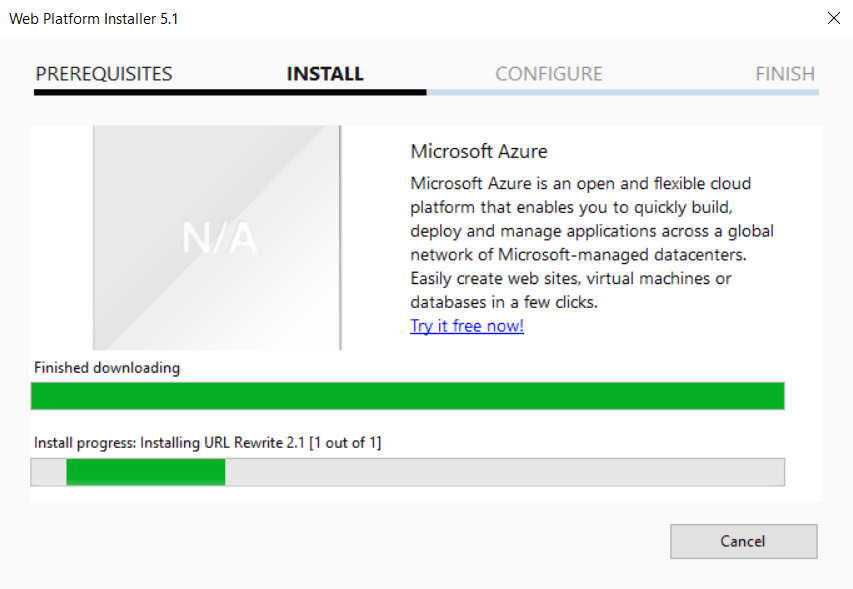The height and width of the screenshot is (589, 853).
Task: Jump to the FINISH step
Action: click(785, 74)
